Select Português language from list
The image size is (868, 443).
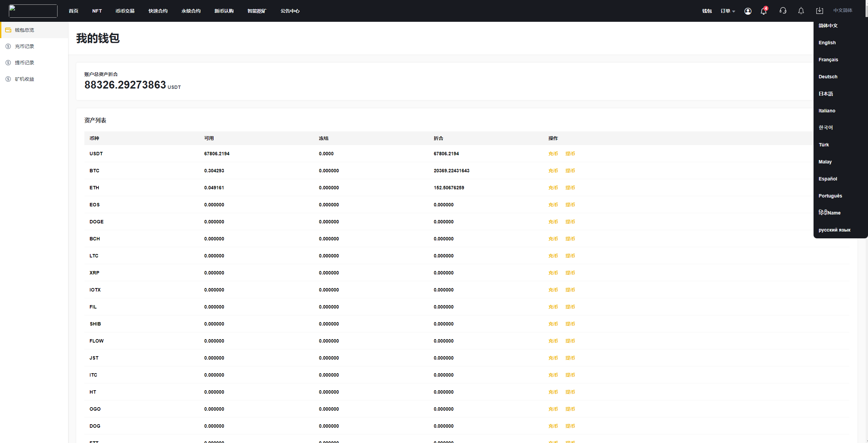click(x=830, y=195)
